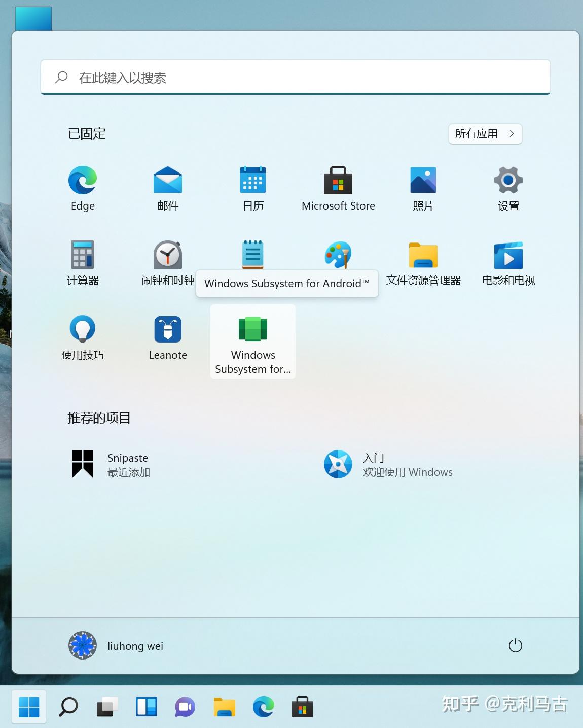Launch Microsoft Store from pinned apps
583x728 pixels.
(338, 189)
